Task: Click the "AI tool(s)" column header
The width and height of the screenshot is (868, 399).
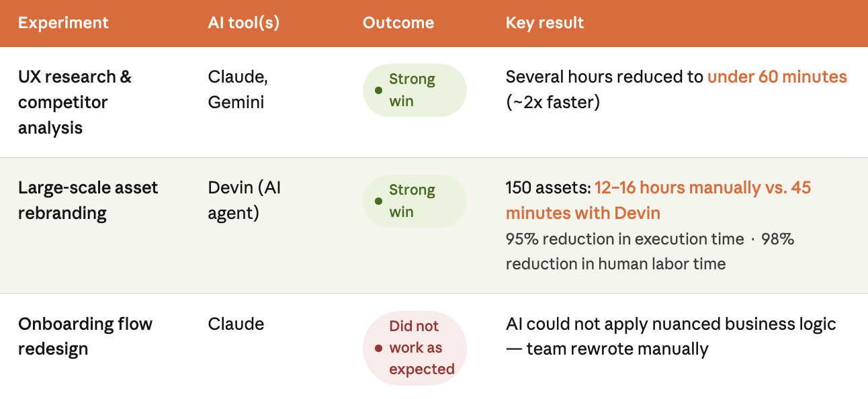Action: 243,23
